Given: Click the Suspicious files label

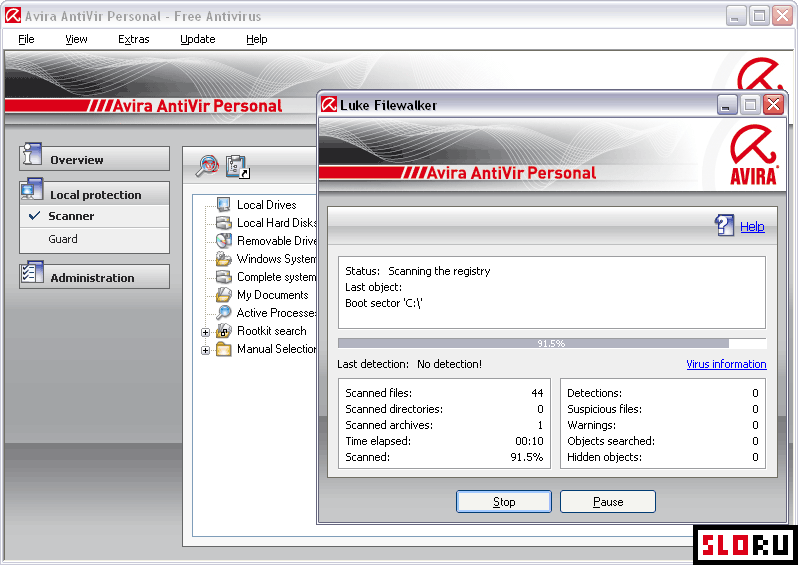Looking at the screenshot, I should coord(604,409).
